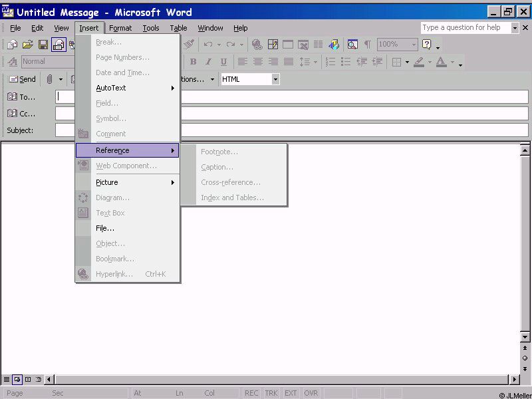This screenshot has height=399, width=532.
Task: Click the attach file paperclip icon
Action: pyautogui.click(x=49, y=79)
